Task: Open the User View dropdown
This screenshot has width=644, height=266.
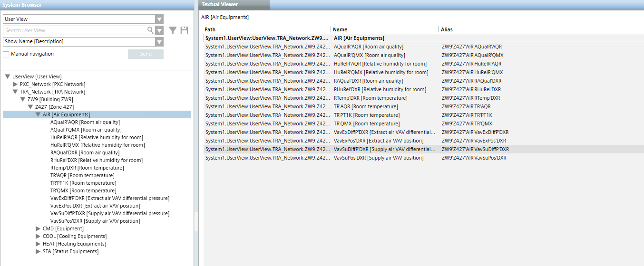Action: click(x=159, y=19)
